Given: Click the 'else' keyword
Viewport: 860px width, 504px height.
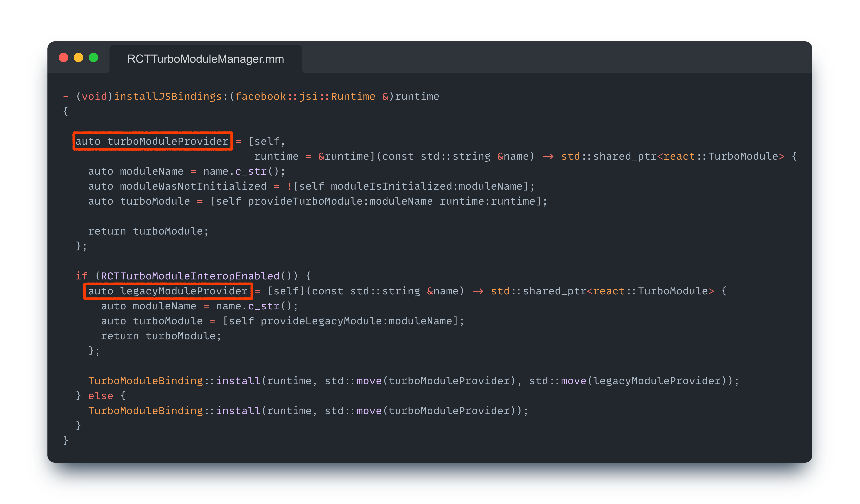Looking at the screenshot, I should point(100,396).
